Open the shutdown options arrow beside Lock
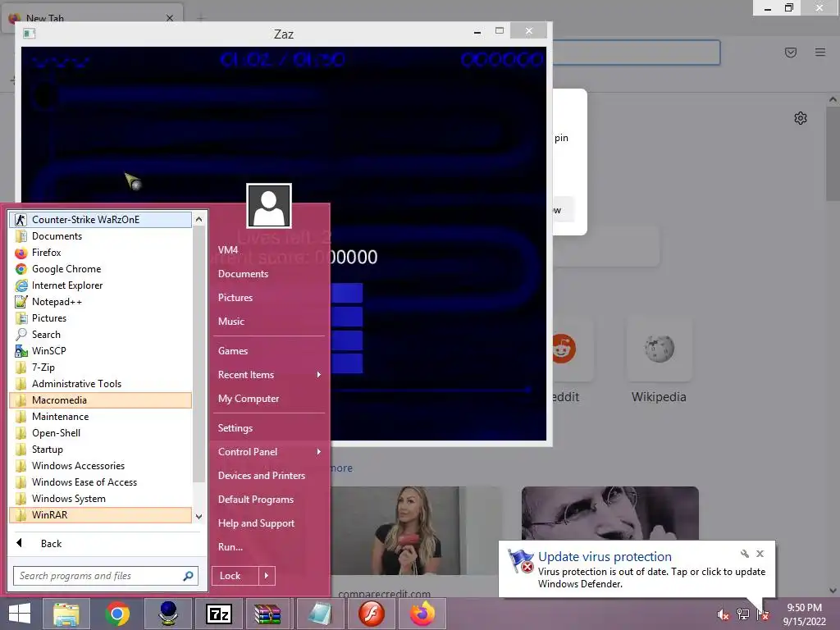This screenshot has width=840, height=630. (x=267, y=576)
